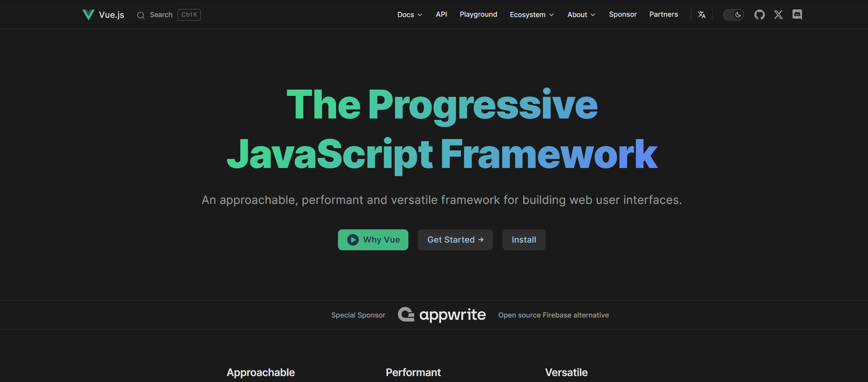The height and width of the screenshot is (382, 868).
Task: Click the Discord icon
Action: tap(797, 14)
